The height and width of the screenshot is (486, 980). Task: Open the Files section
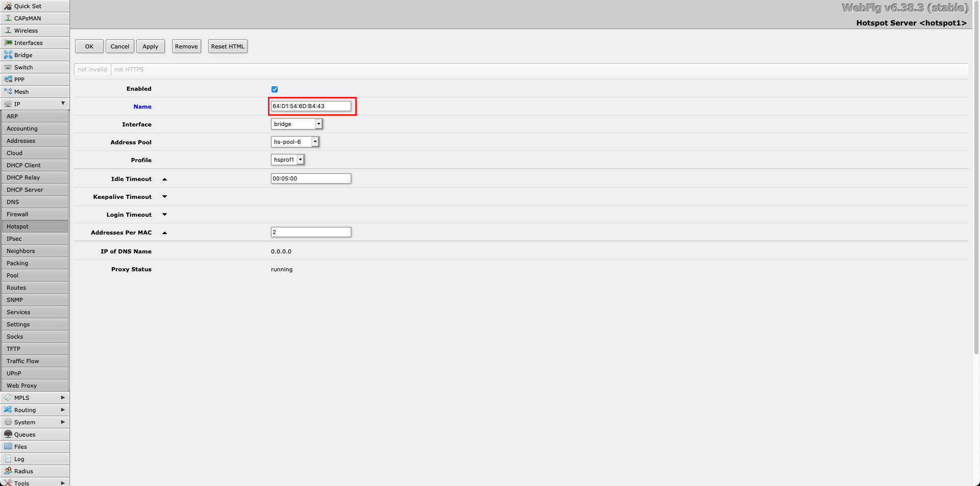pos(35,447)
